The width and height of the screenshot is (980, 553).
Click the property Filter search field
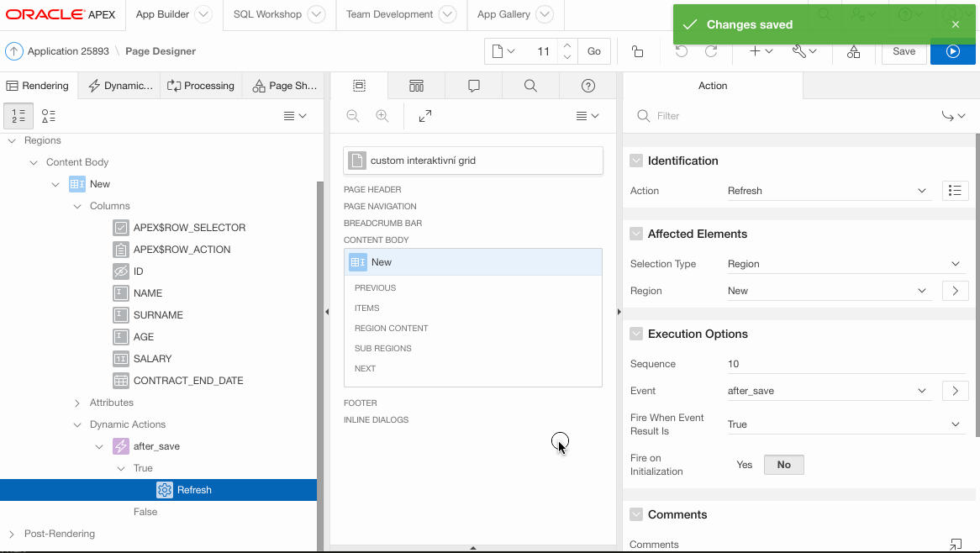click(x=782, y=116)
